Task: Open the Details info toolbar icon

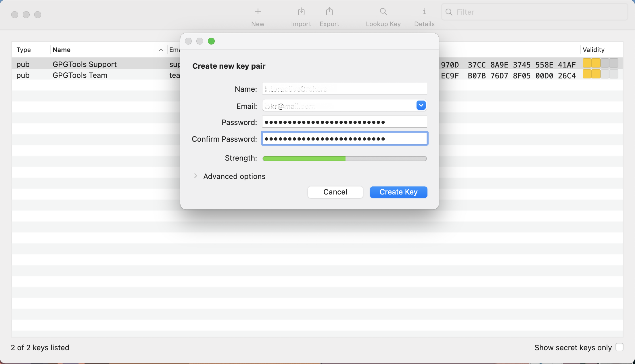Action: pyautogui.click(x=424, y=12)
